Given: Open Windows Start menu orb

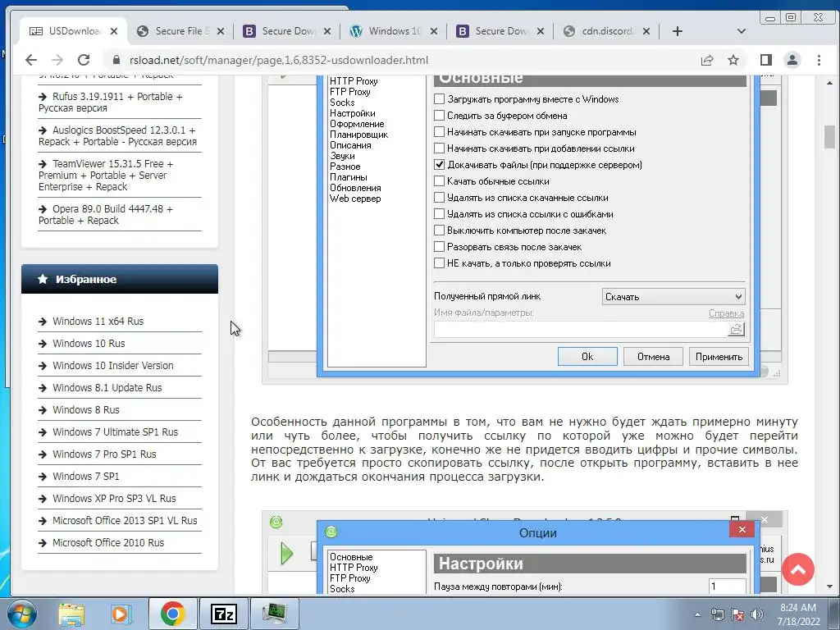Looking at the screenshot, I should tap(22, 614).
